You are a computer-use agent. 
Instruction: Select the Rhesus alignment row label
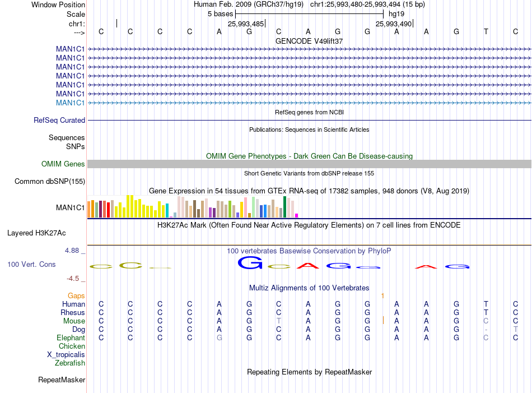pos(73,312)
